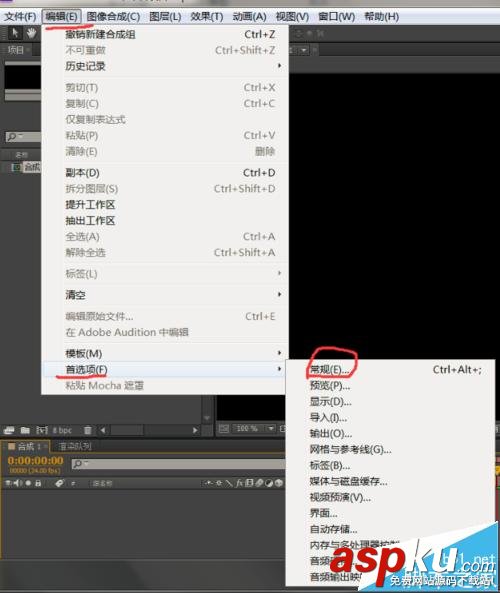Viewport: 500px width, 593px height.
Task: Open the 窗口(W) menu
Action: tap(336, 17)
